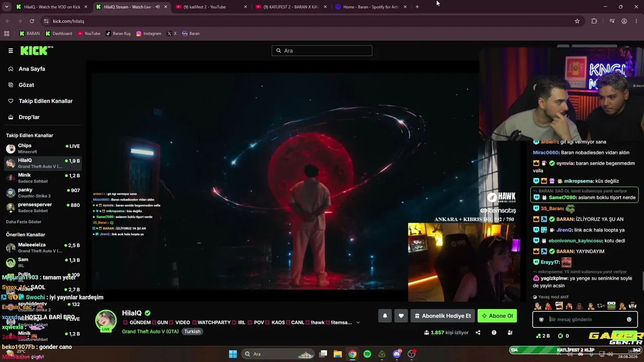This screenshot has width=644, height=362.
Task: Close the katlifest 2 - YouTube tab
Action: pos(245,7)
